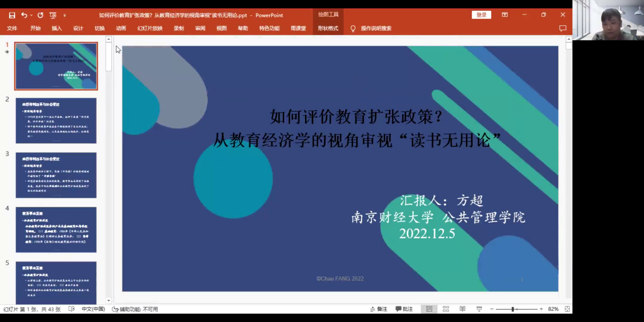
Task: Click the thumbnail pane scroll down arrow
Action: pos(109,301)
